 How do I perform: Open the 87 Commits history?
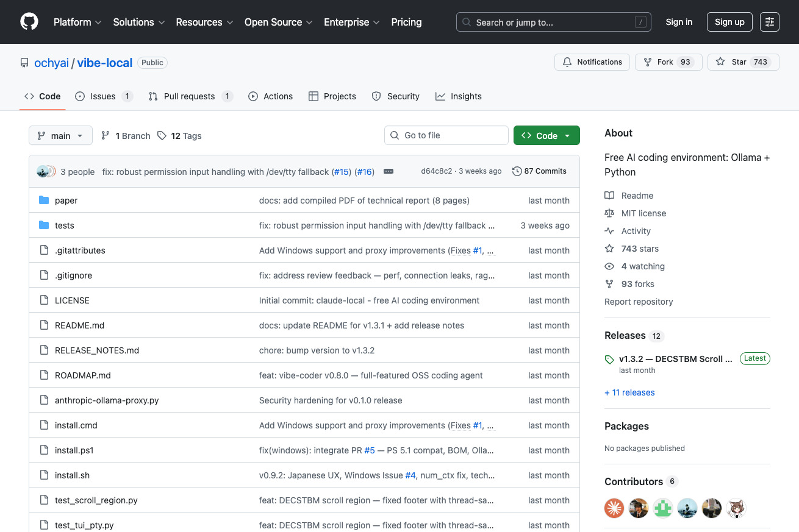click(x=539, y=171)
